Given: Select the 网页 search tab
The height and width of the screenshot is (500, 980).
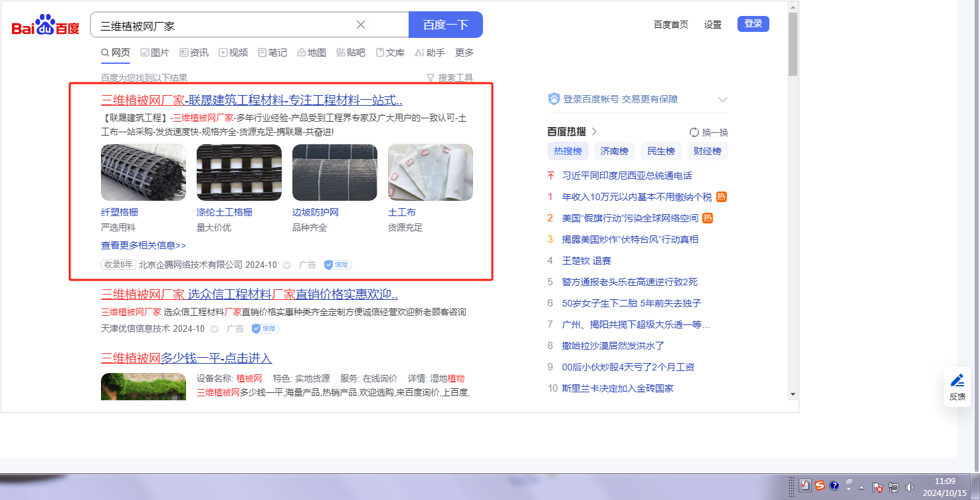Looking at the screenshot, I should (x=116, y=53).
